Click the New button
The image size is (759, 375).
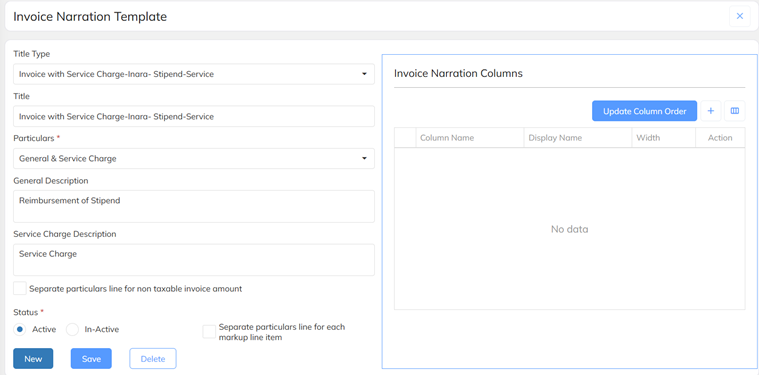33,359
